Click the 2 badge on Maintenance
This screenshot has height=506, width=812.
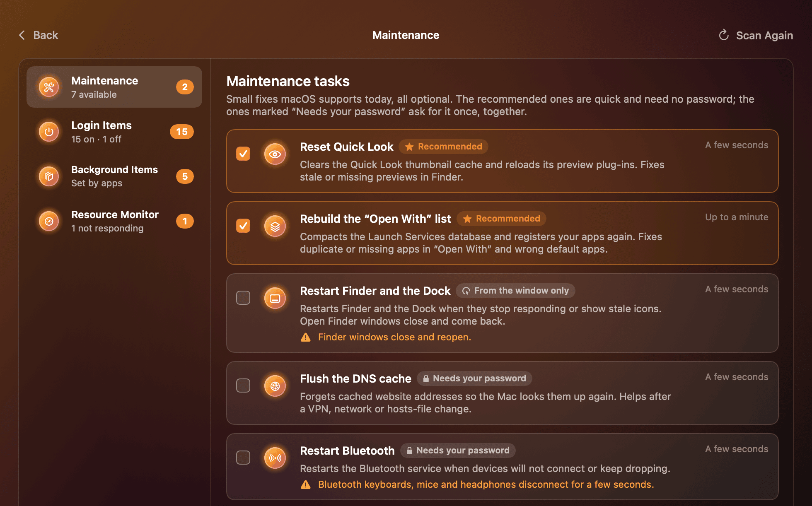click(185, 87)
